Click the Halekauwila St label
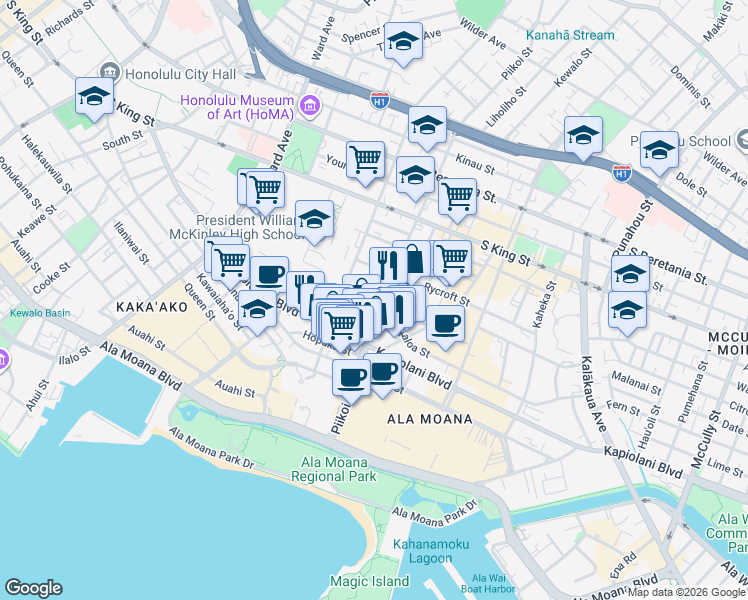This screenshot has width=748, height=600. [x=47, y=165]
